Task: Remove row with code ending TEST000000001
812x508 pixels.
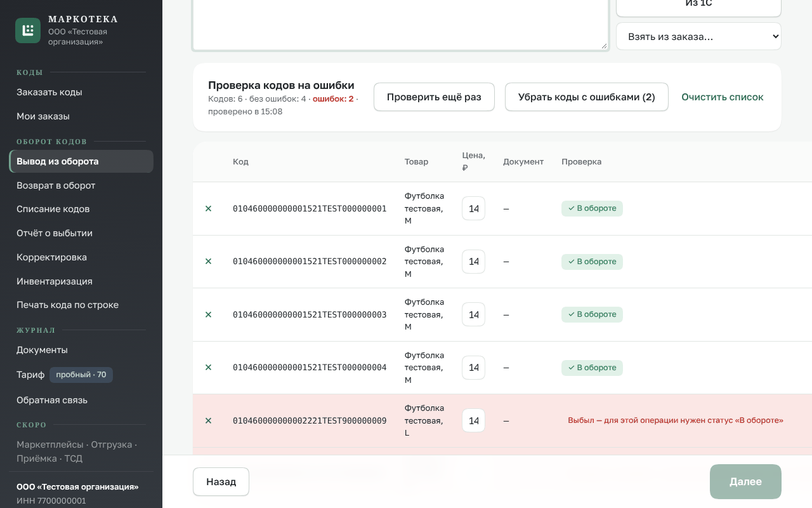Action: 208,209
